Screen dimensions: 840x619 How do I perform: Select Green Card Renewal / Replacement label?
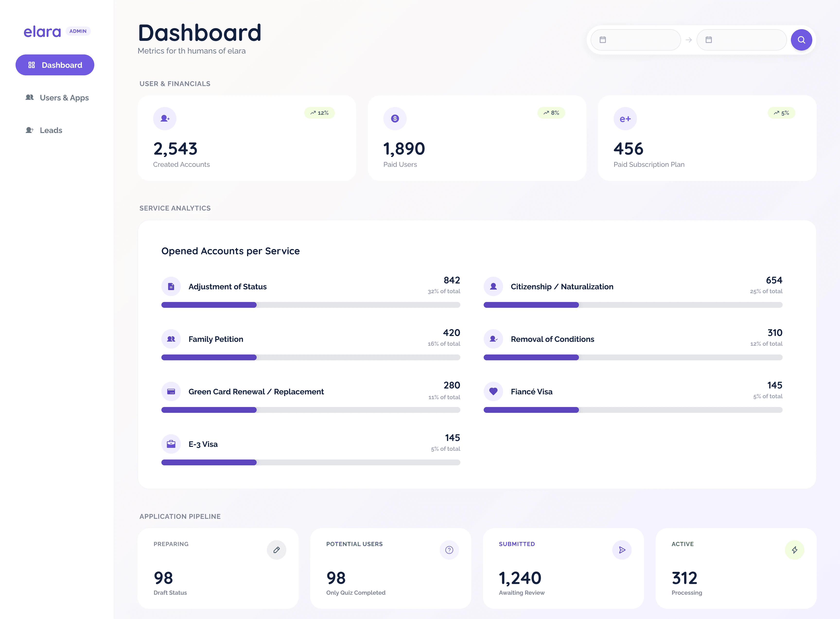(256, 392)
